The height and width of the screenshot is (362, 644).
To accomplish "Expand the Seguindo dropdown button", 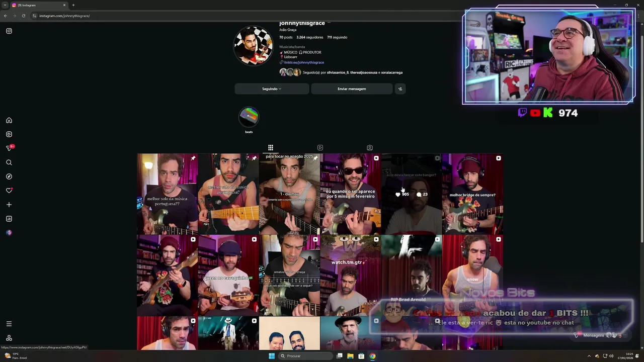I will point(272,89).
